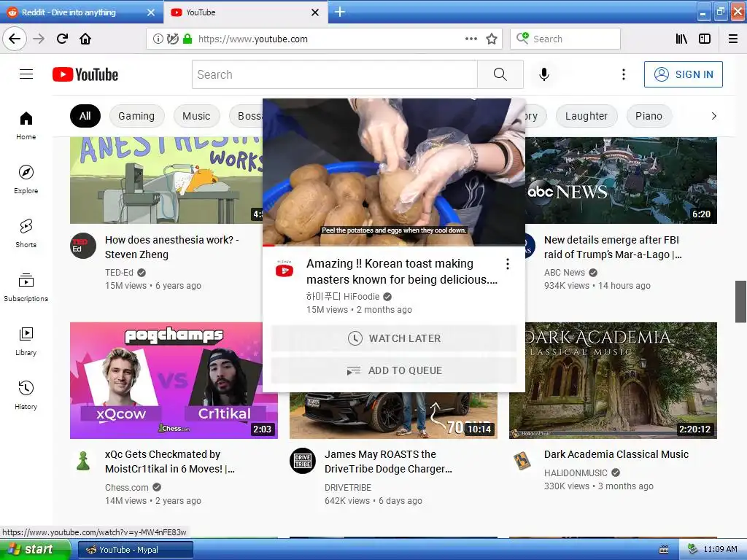Click the SIGN IN button

pos(683,74)
